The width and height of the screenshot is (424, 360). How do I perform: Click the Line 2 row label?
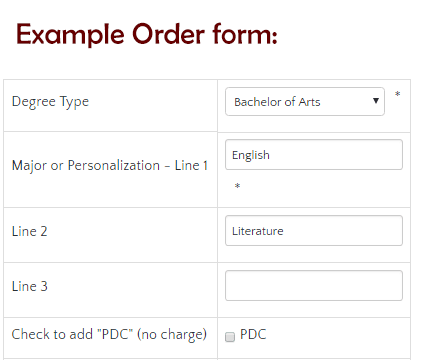[30, 231]
